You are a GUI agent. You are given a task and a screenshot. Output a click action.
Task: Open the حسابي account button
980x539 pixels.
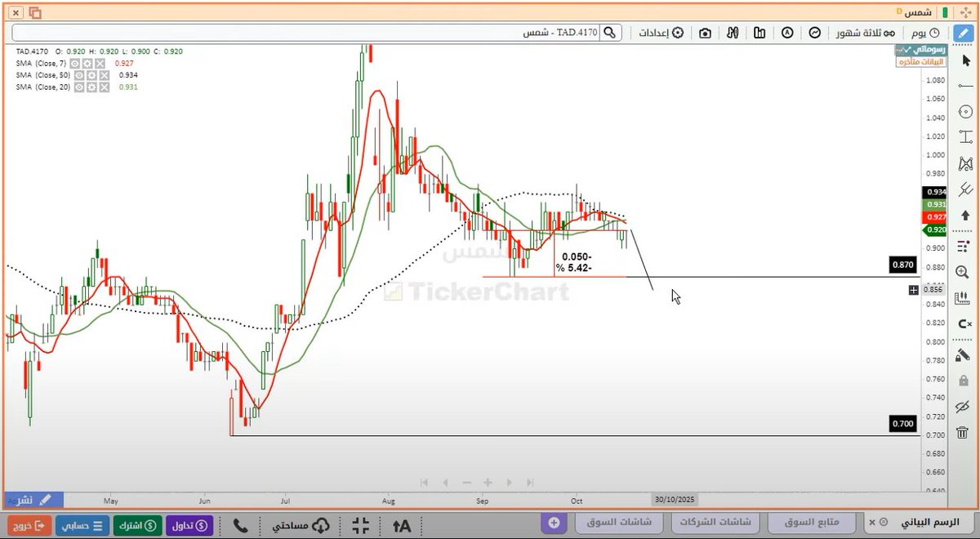[83, 524]
